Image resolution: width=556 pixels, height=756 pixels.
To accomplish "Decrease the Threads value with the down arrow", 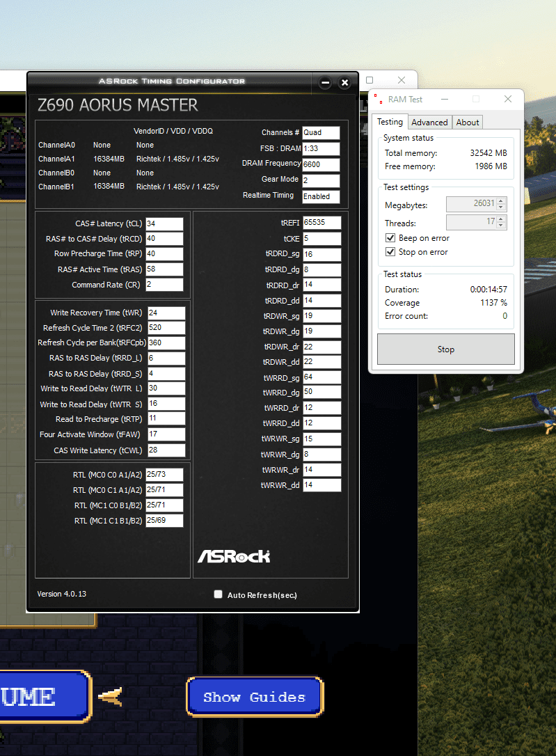I will 501,225.
